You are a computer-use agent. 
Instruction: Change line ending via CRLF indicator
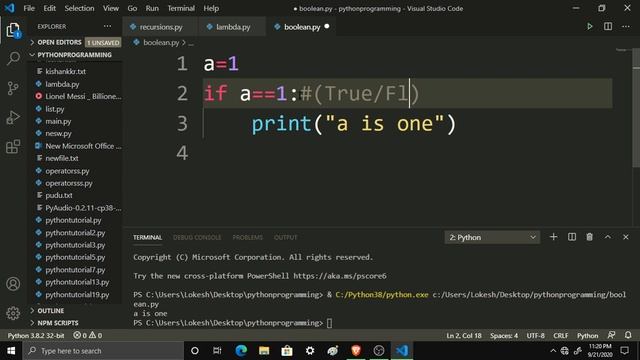coord(560,336)
